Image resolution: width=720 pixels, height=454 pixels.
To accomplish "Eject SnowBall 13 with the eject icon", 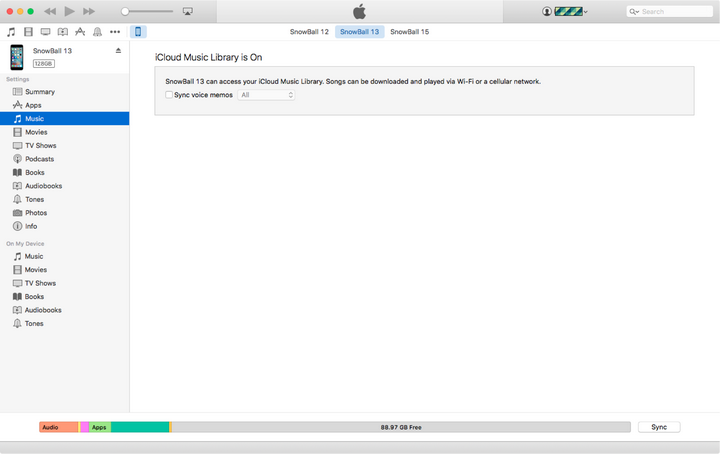I will (118, 50).
